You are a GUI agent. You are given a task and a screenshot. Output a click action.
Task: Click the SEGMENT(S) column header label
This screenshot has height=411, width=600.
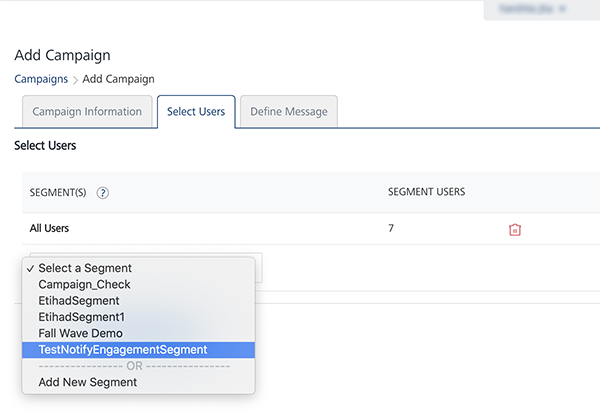coord(59,193)
